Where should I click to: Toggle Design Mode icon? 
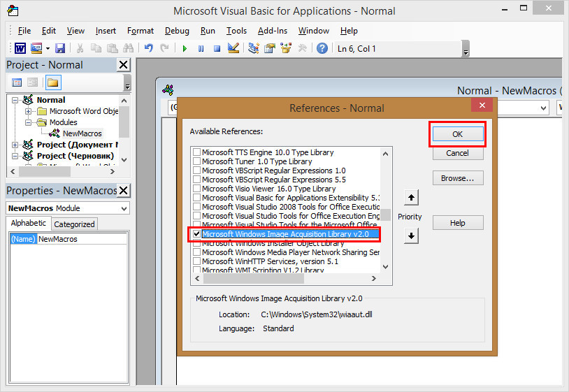click(x=233, y=48)
